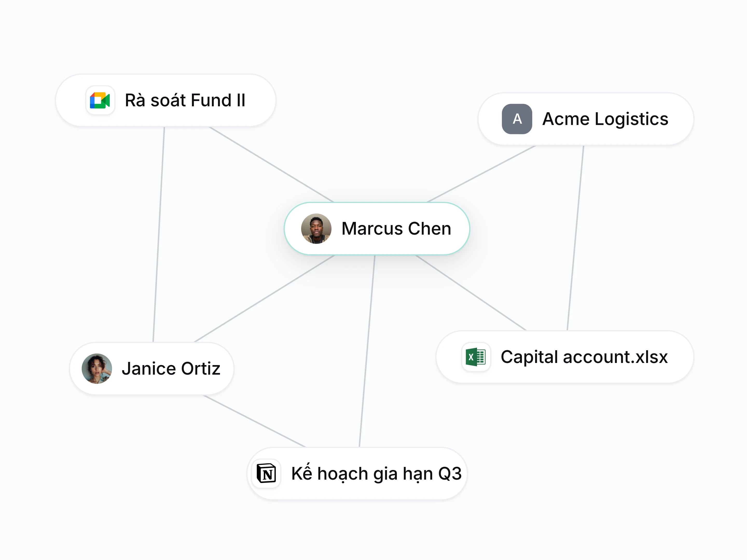
Task: Select the Acme Logistics label
Action: click(x=605, y=119)
